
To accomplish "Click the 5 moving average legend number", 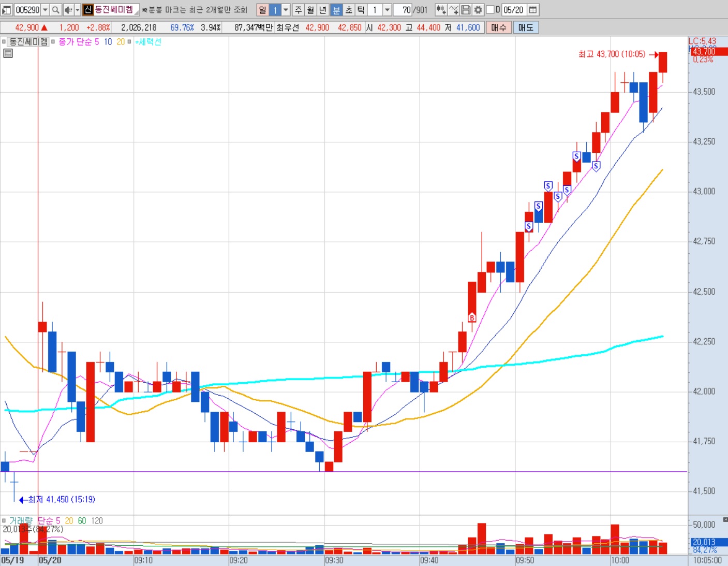I will pyautogui.click(x=97, y=42).
